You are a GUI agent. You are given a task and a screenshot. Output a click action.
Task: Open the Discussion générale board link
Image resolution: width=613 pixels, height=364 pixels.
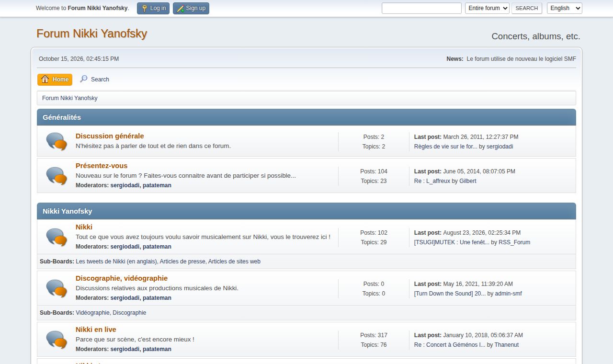[x=110, y=136]
